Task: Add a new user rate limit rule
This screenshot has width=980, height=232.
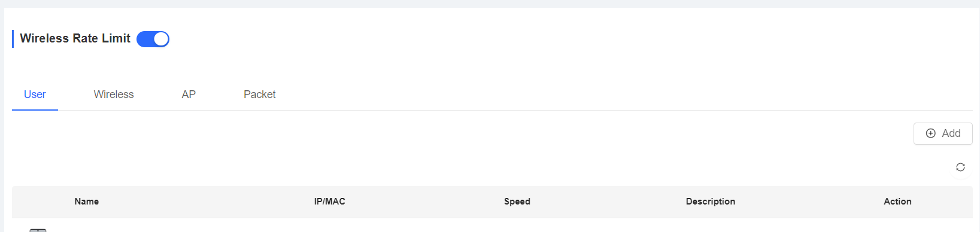Action: [943, 133]
